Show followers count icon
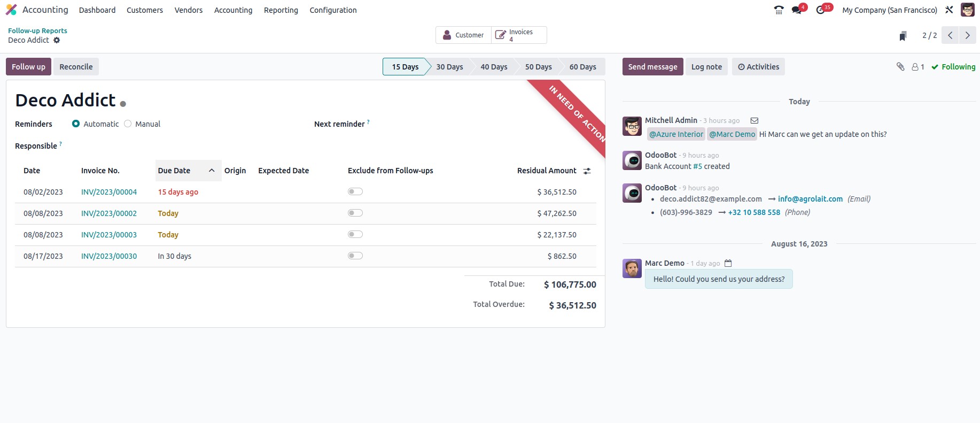 [x=918, y=67]
